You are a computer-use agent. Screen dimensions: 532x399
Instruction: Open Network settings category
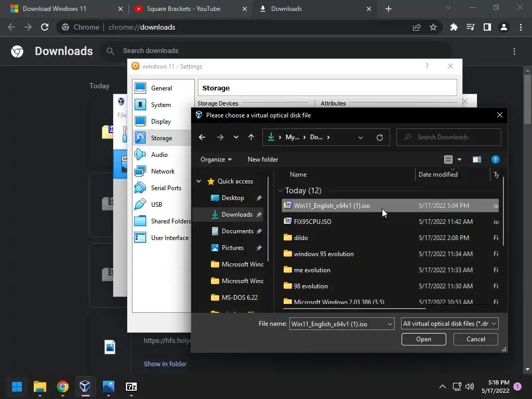pyautogui.click(x=163, y=171)
